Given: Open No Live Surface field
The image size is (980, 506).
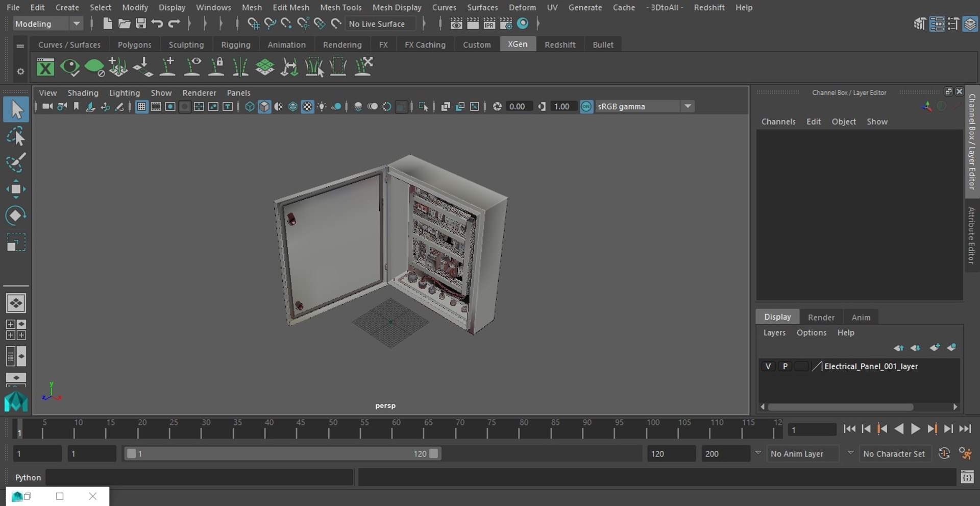Looking at the screenshot, I should [x=380, y=23].
